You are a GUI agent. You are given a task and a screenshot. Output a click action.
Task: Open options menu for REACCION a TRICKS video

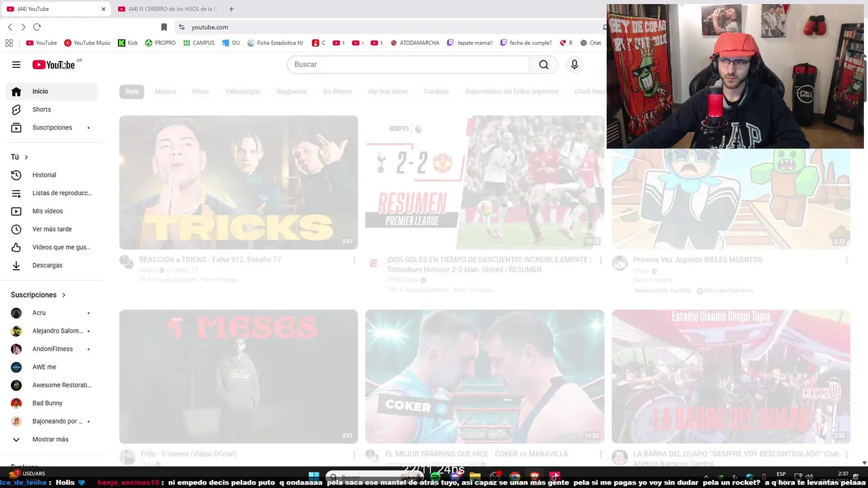pos(354,260)
